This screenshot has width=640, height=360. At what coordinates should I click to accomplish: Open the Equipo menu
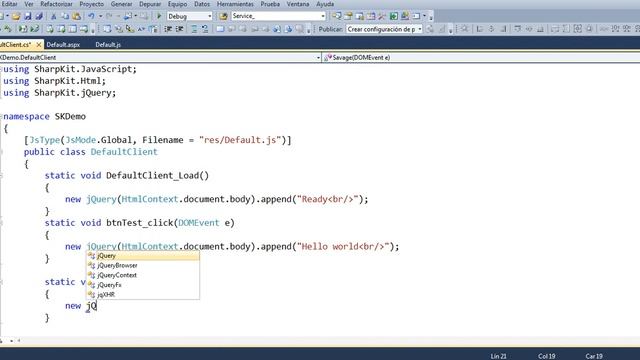[178, 4]
